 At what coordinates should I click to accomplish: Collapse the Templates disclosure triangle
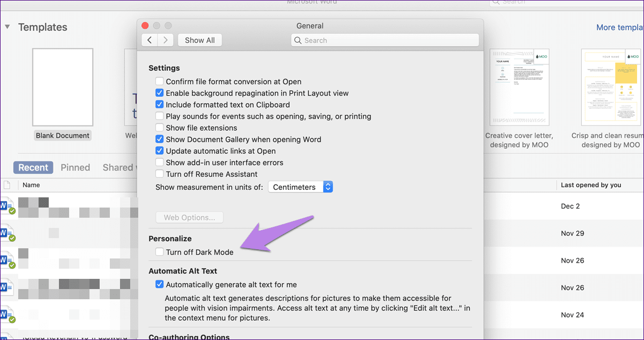point(8,27)
